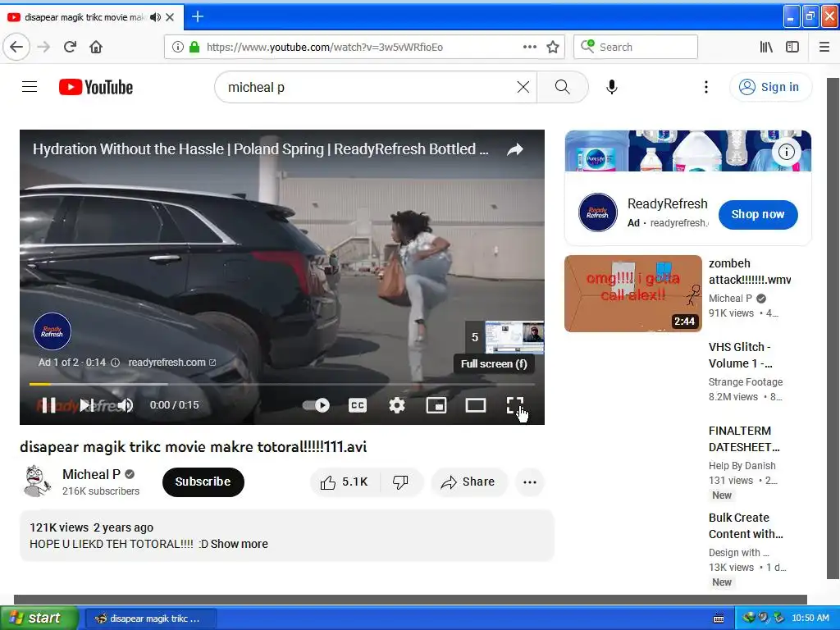The width and height of the screenshot is (840, 630).
Task: Open the ad info icon beside 0:14
Action: click(x=115, y=363)
